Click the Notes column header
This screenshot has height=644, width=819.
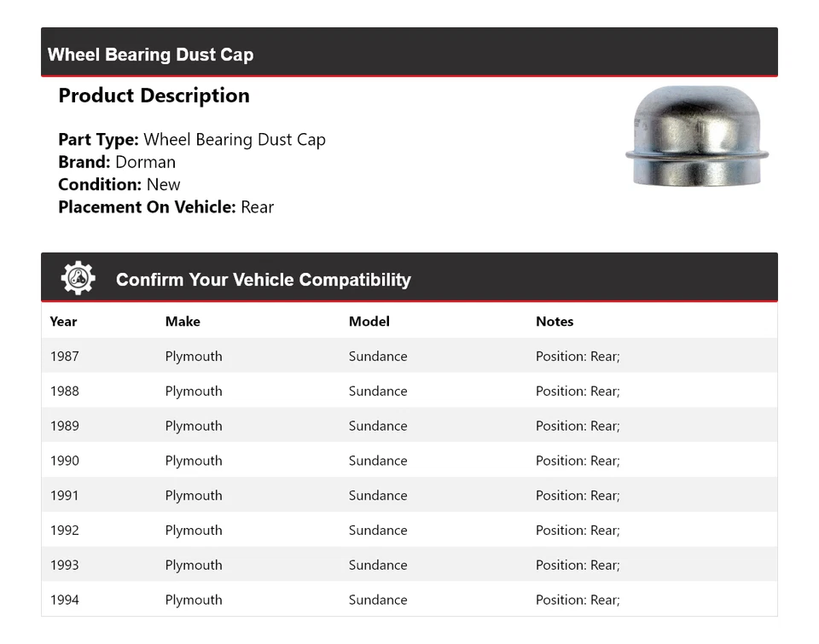click(x=555, y=322)
